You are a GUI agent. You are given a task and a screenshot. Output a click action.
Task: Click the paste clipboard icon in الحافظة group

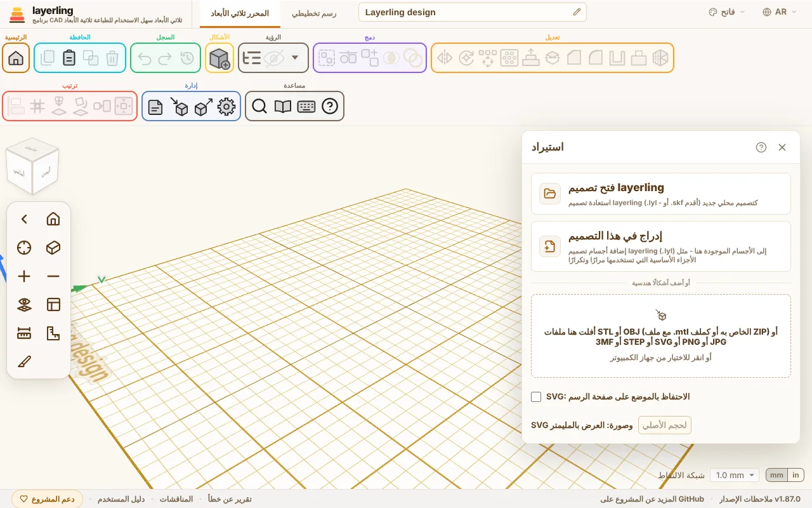pyautogui.click(x=69, y=58)
